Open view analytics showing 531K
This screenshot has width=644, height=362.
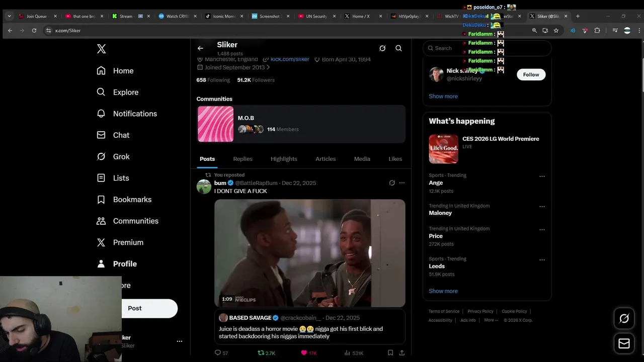pos(354,353)
